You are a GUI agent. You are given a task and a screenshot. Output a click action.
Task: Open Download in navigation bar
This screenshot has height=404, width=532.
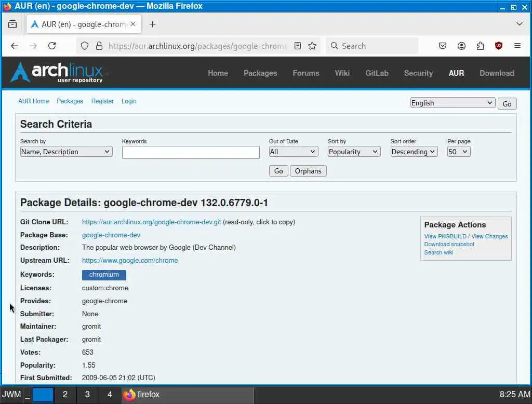coord(496,73)
